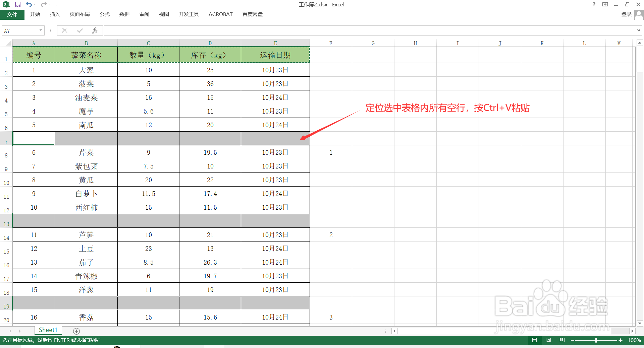Click the vertical scrollbar thumb
The image size is (644, 348).
pos(640,60)
